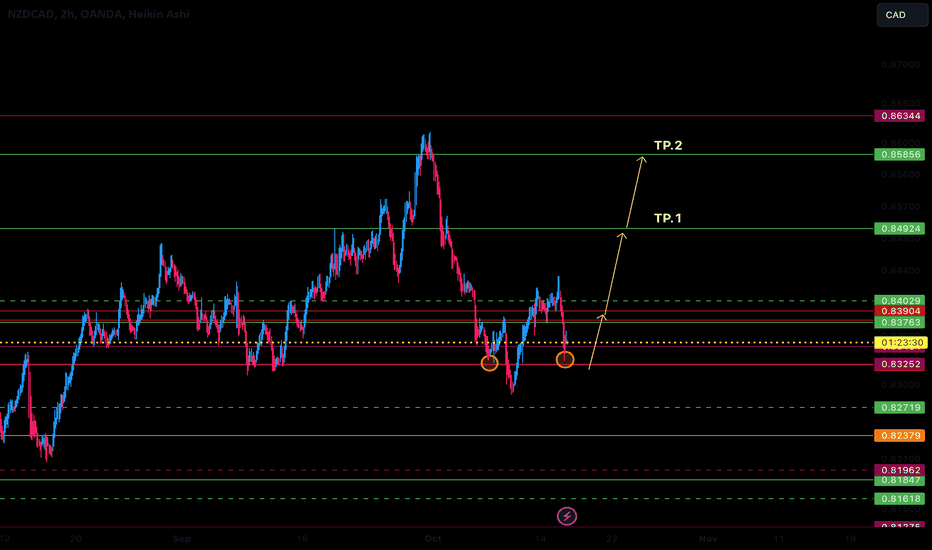
Task: Click the TP.1 text label
Action: [x=667, y=218]
